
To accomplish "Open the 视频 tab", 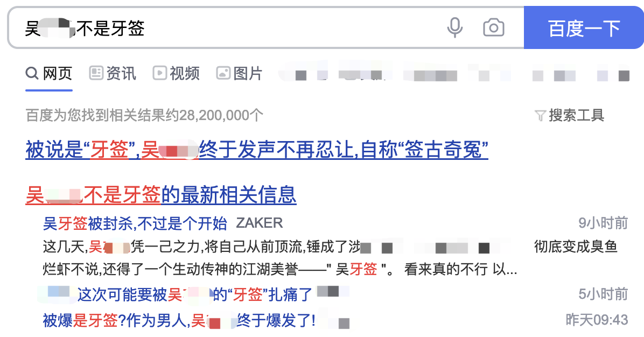I will (x=176, y=74).
